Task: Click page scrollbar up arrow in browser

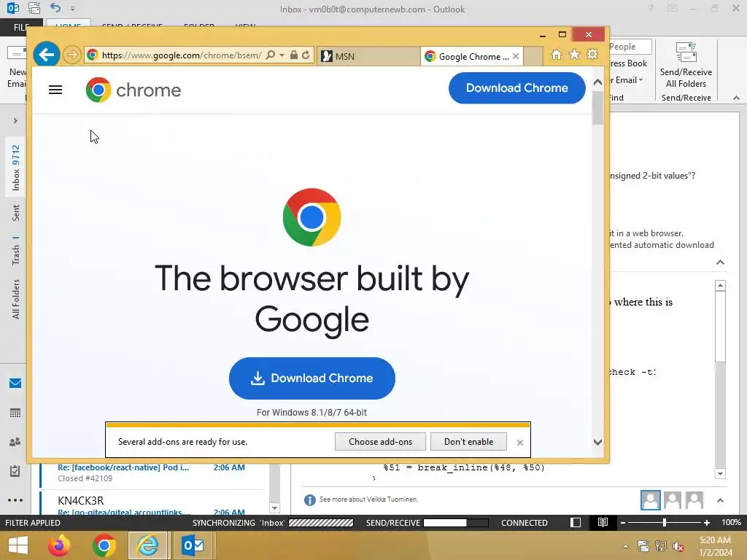Action: (x=597, y=82)
